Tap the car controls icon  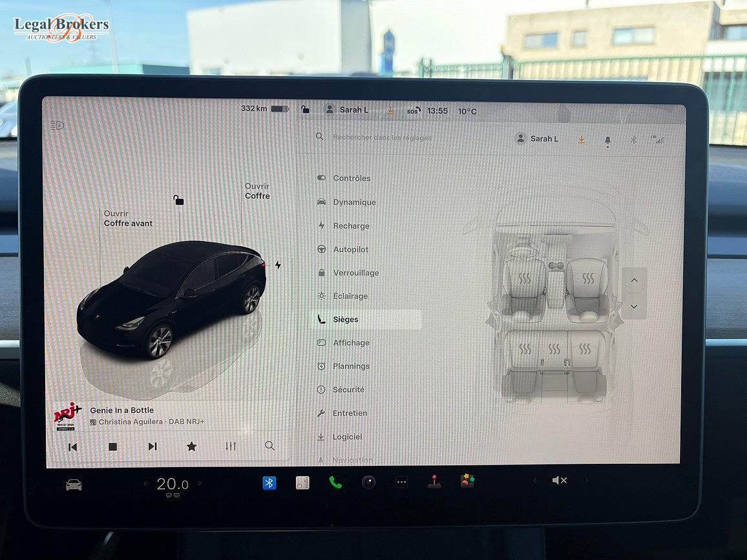pos(74,484)
